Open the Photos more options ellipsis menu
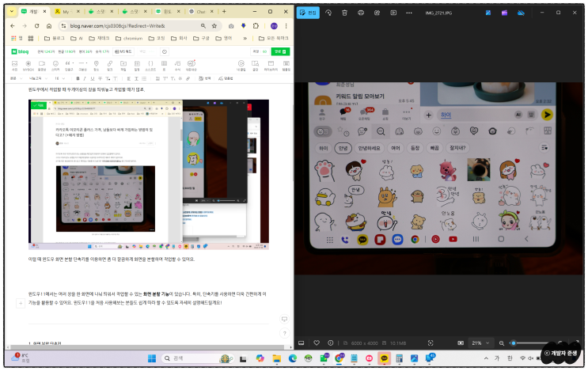This screenshot has width=588, height=371. 409,13
